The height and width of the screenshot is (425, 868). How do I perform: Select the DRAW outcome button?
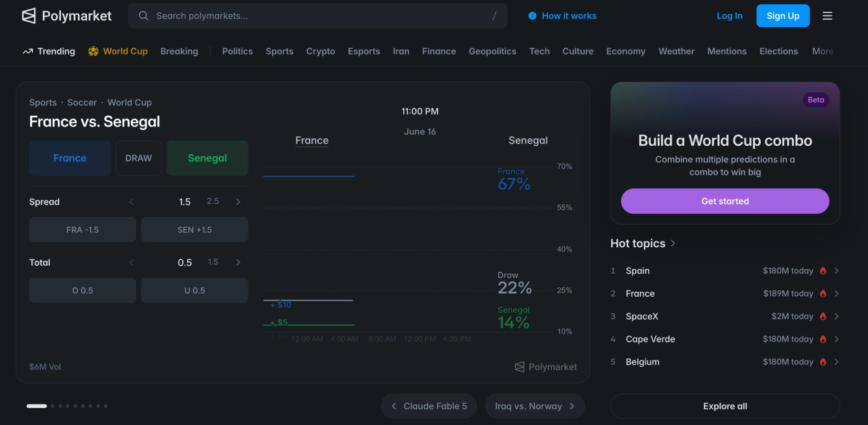click(x=138, y=158)
